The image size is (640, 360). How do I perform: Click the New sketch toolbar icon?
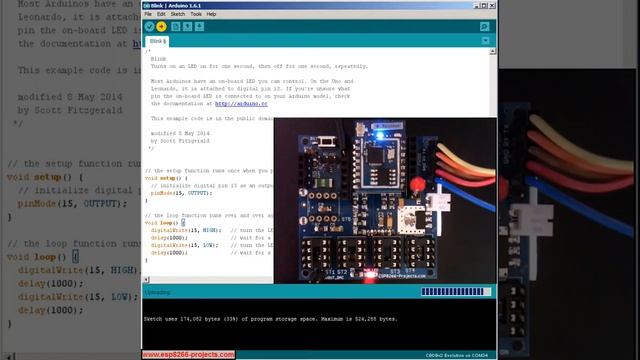pyautogui.click(x=176, y=27)
